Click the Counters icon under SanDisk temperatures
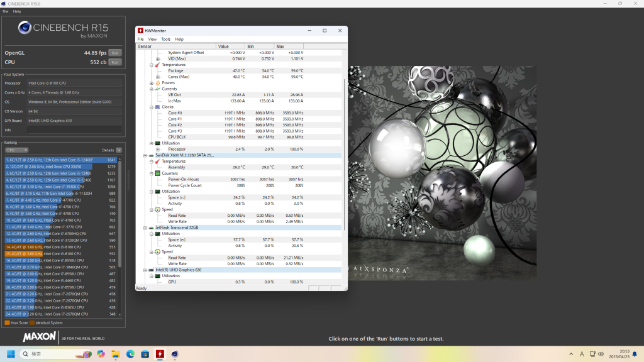 coord(158,173)
